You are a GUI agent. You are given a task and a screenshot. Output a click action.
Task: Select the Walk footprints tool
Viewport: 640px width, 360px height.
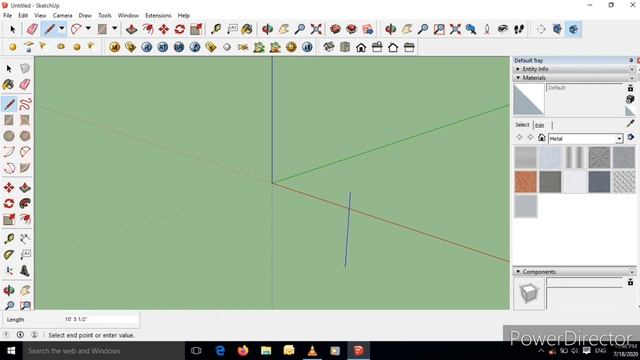click(519, 29)
